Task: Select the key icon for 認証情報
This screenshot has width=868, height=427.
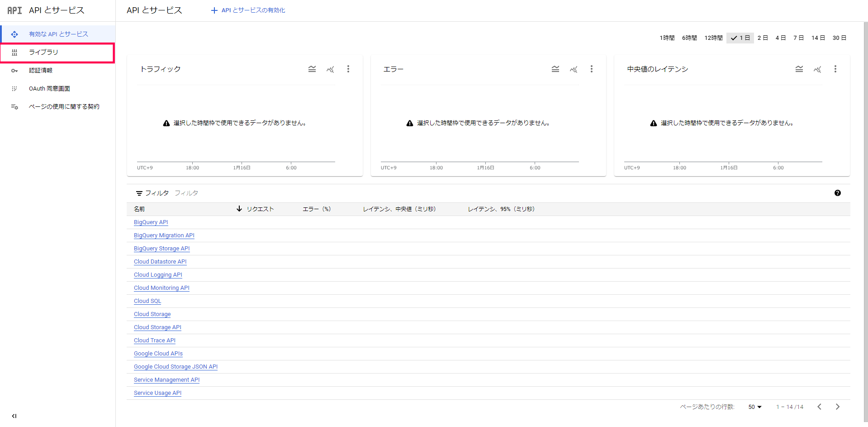Action: (x=14, y=71)
